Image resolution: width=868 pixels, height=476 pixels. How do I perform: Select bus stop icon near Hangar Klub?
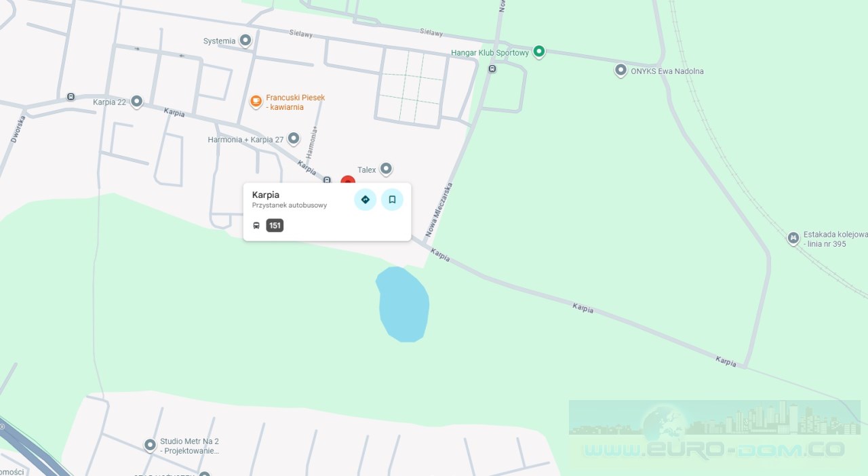click(x=492, y=68)
